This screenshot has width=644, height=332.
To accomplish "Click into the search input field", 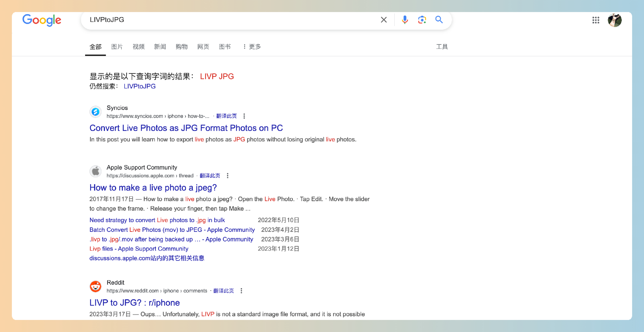I will tap(225, 20).
